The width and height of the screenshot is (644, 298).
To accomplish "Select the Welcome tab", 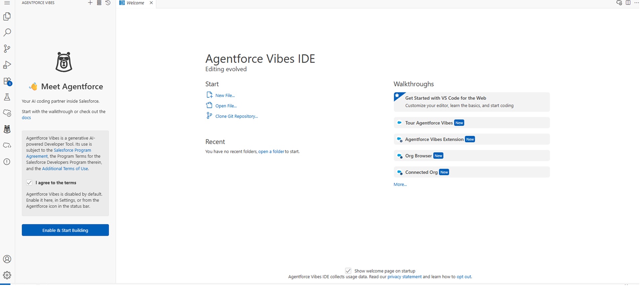I will click(x=135, y=3).
